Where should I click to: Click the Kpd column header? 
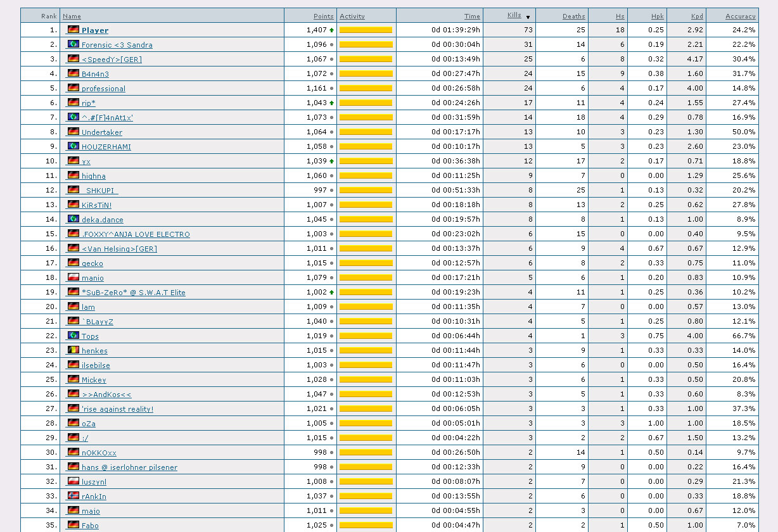[x=697, y=16]
